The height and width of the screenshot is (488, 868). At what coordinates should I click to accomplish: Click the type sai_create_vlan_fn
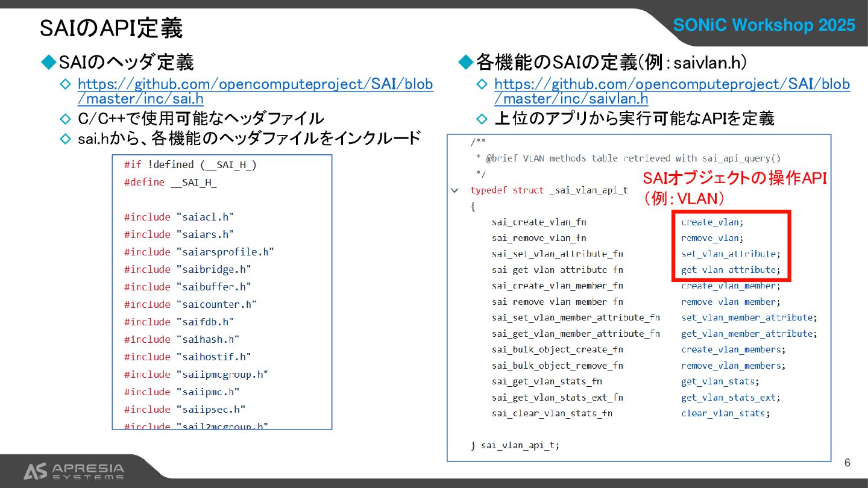tap(539, 222)
